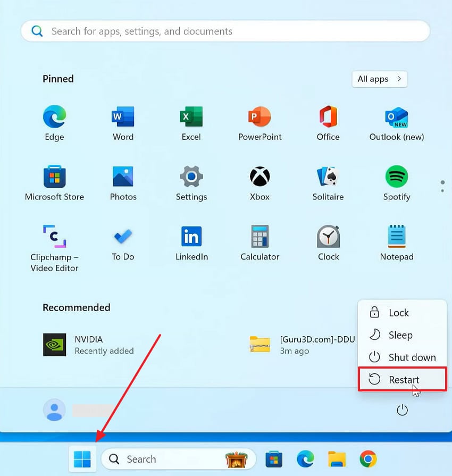Launch Word from pinned apps
The width and height of the screenshot is (452, 476).
[x=123, y=123]
